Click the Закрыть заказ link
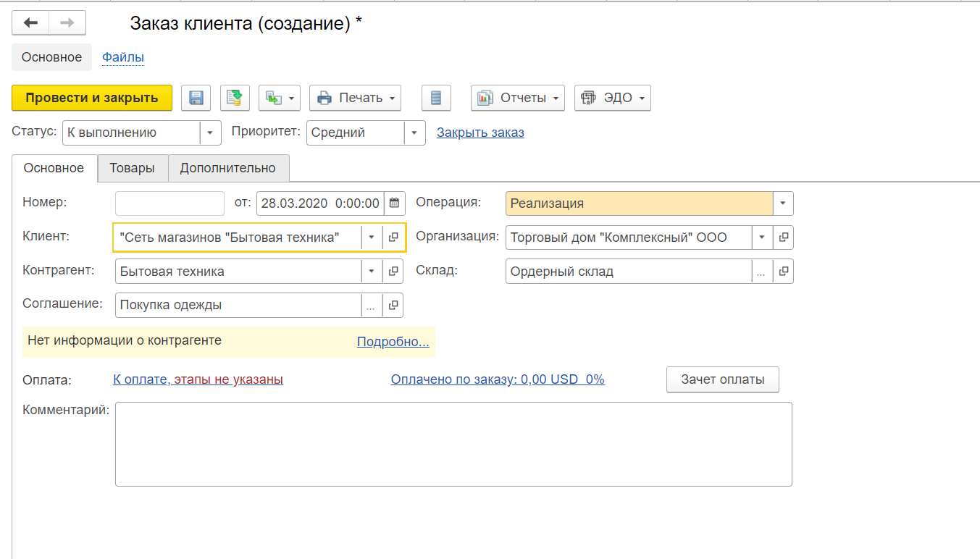Image resolution: width=980 pixels, height=559 pixels. click(480, 133)
